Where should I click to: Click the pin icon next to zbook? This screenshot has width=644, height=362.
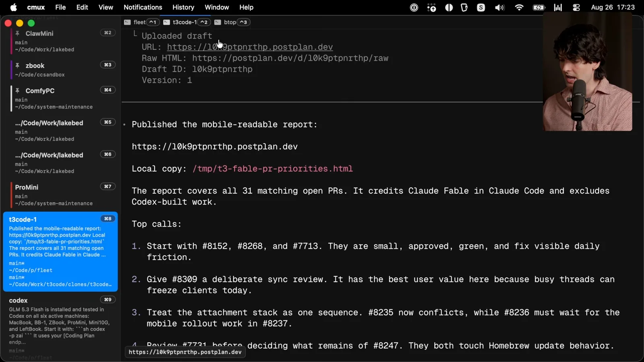(17, 66)
